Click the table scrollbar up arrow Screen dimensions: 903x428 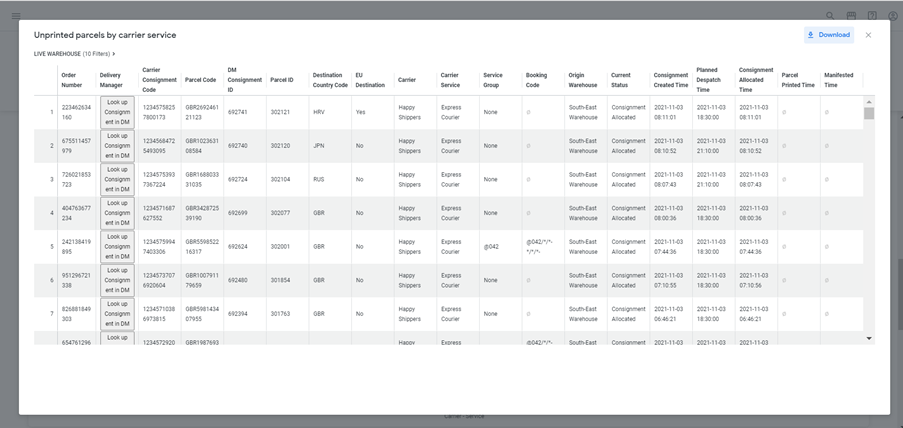point(869,102)
